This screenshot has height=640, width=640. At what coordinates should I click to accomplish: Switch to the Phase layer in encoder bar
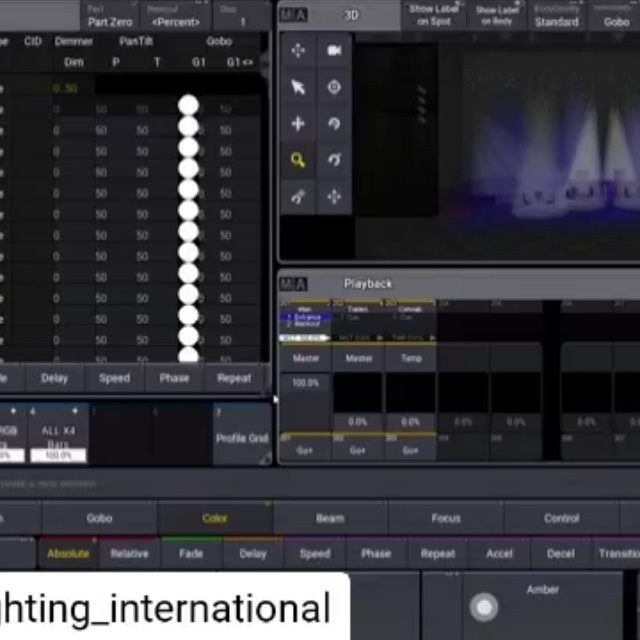(376, 553)
